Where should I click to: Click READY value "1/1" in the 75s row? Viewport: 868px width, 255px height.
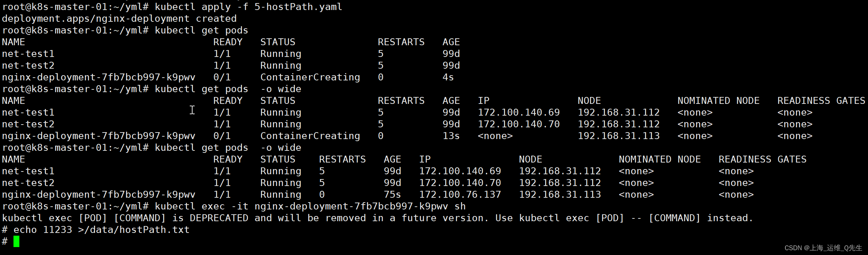222,195
